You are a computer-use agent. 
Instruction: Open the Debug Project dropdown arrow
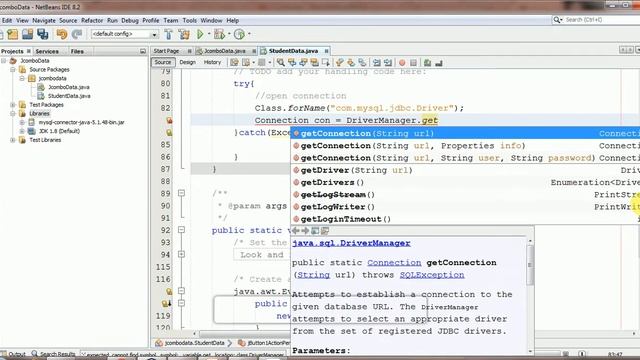[229, 34]
